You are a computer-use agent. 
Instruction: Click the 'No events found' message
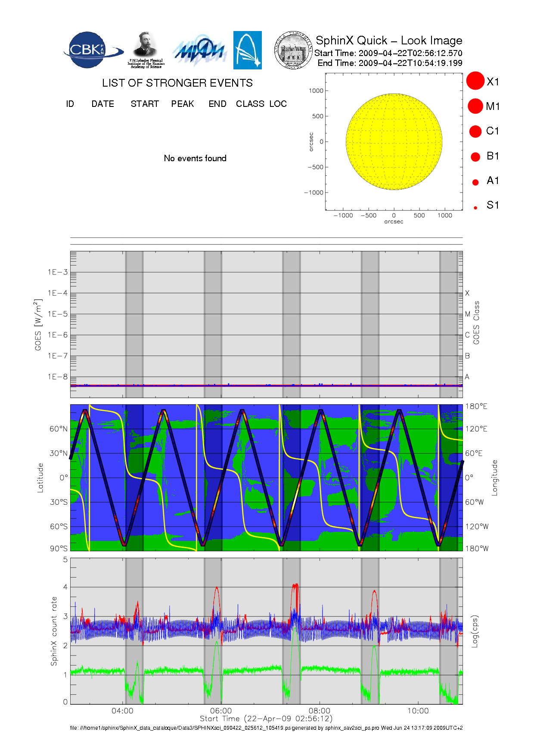click(195, 158)
